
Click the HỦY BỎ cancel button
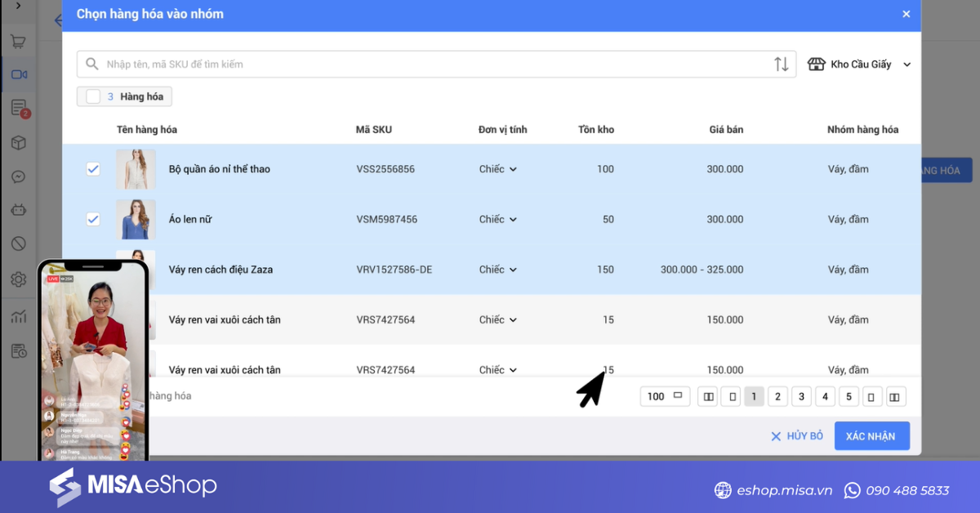click(x=797, y=436)
